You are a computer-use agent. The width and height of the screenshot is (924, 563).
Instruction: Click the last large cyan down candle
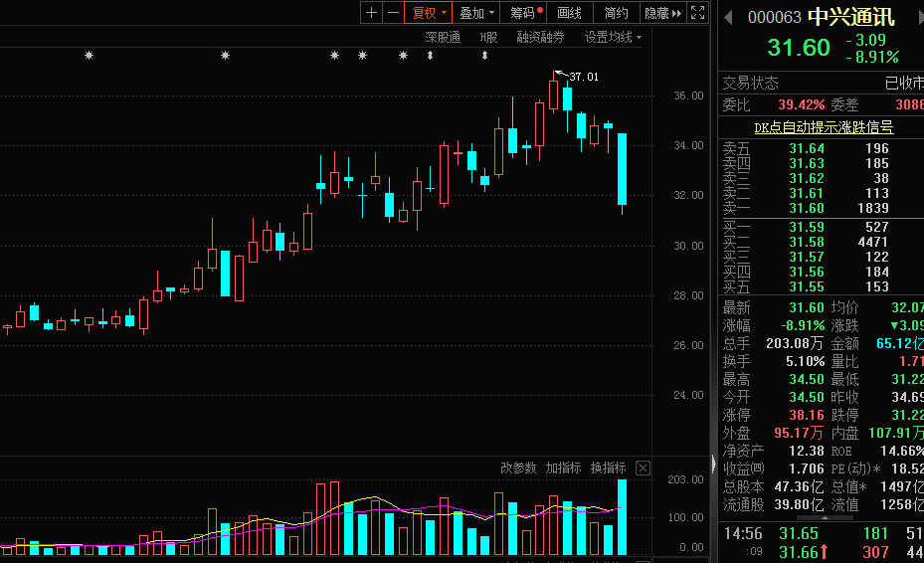pos(622,169)
